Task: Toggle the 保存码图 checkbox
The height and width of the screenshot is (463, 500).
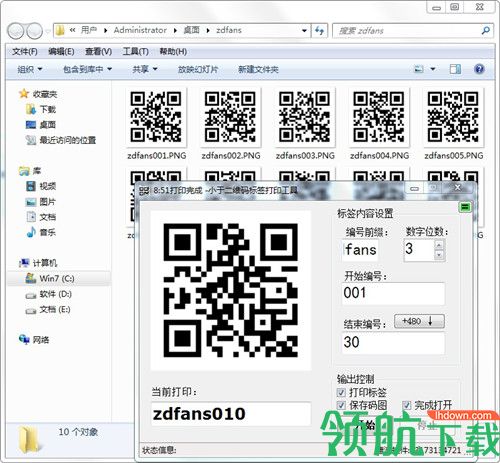Action: pos(341,405)
